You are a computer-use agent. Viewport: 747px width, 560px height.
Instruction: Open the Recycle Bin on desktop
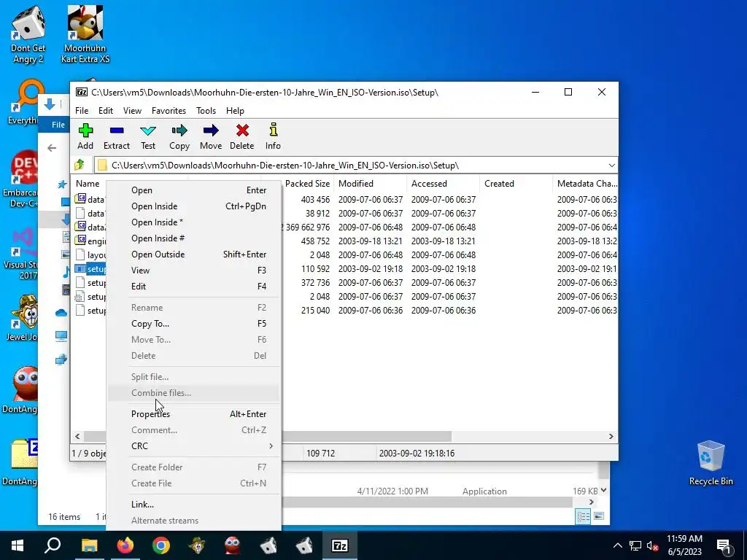[x=711, y=462]
